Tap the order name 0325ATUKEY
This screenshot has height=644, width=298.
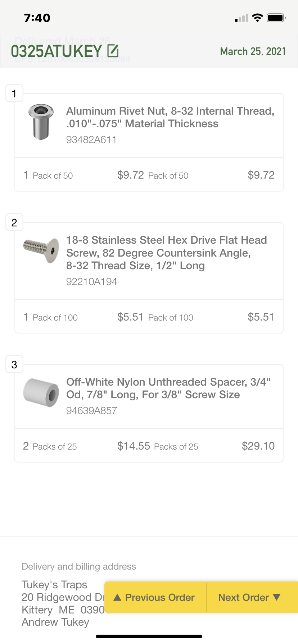pyautogui.click(x=57, y=51)
